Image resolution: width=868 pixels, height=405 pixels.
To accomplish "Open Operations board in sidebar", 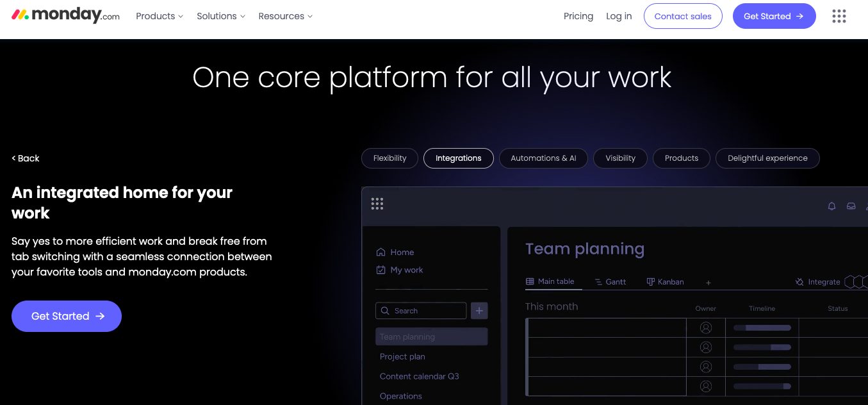I will 401,396.
